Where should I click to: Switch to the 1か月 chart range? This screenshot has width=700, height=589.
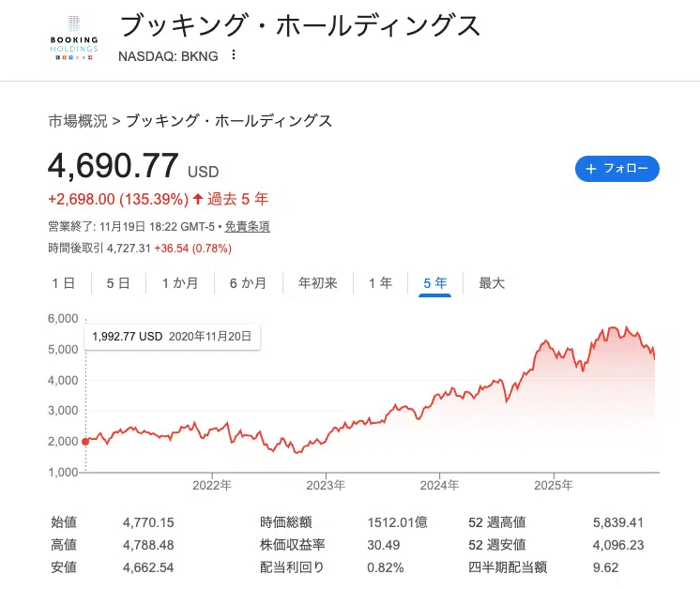point(179,283)
